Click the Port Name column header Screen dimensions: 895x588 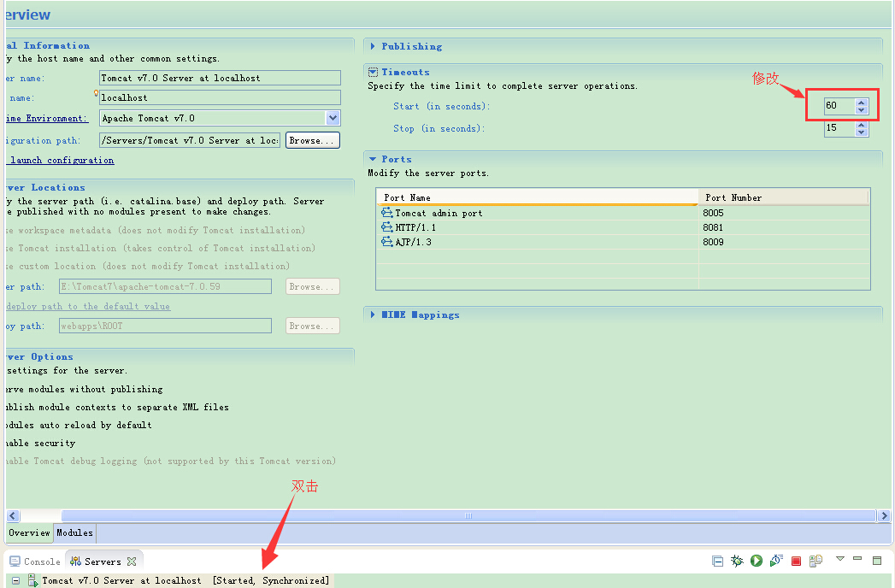(537, 197)
